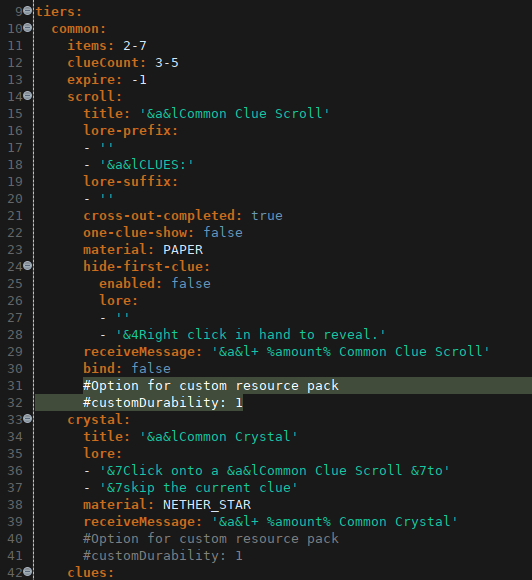Click the crystal key on line 33

click(x=98, y=420)
